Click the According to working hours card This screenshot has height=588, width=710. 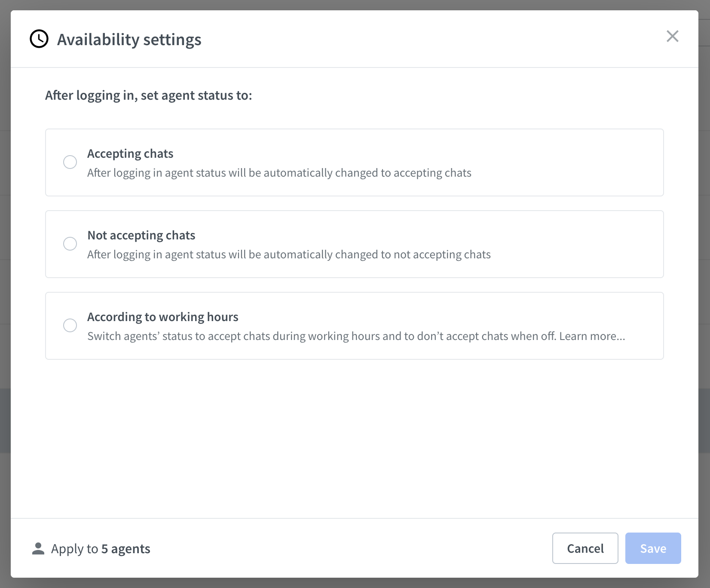(x=355, y=325)
